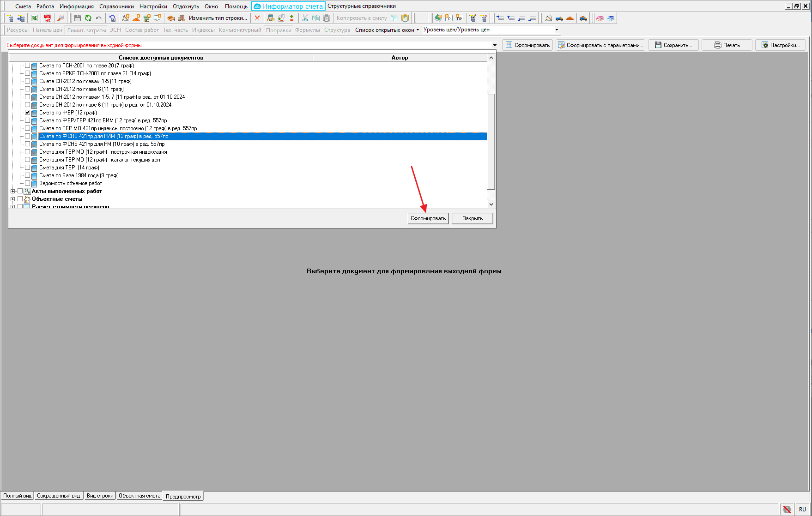Expand the 'Акты выполненных работ' tree node
Screen dimensions: 812x516
[13, 191]
